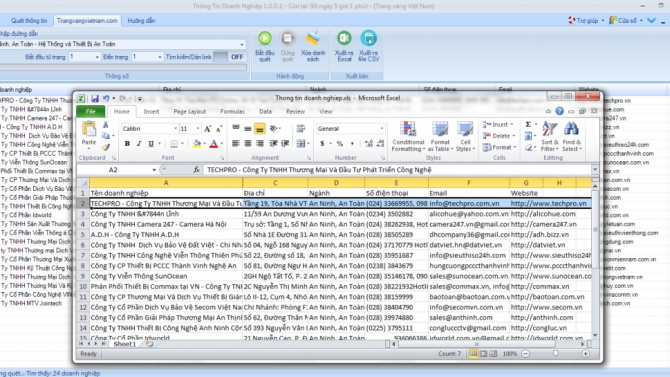Click the Excel Help question mark icon
Screen dimensions: 670x377
[559, 111]
